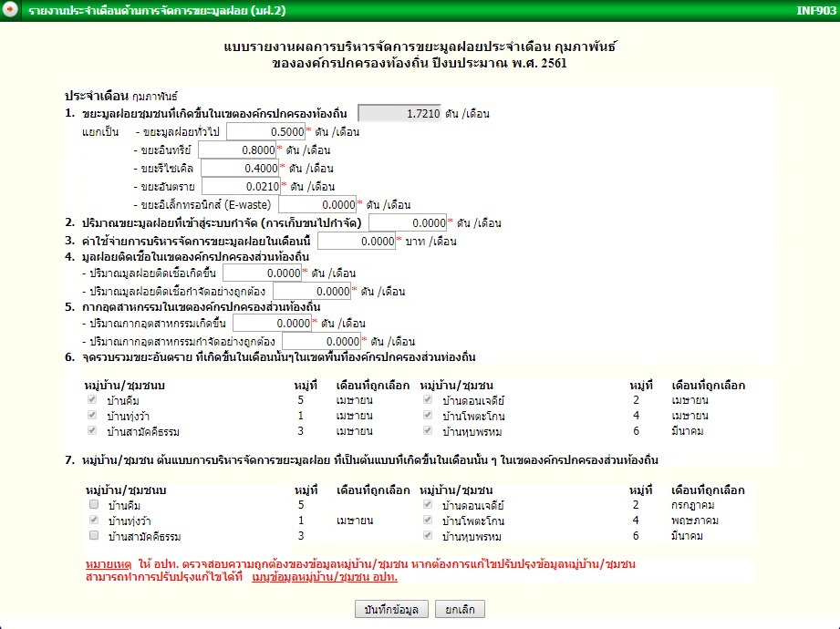Click the red หมายเหตุ note label
The height and width of the screenshot is (629, 840).
pos(109,563)
